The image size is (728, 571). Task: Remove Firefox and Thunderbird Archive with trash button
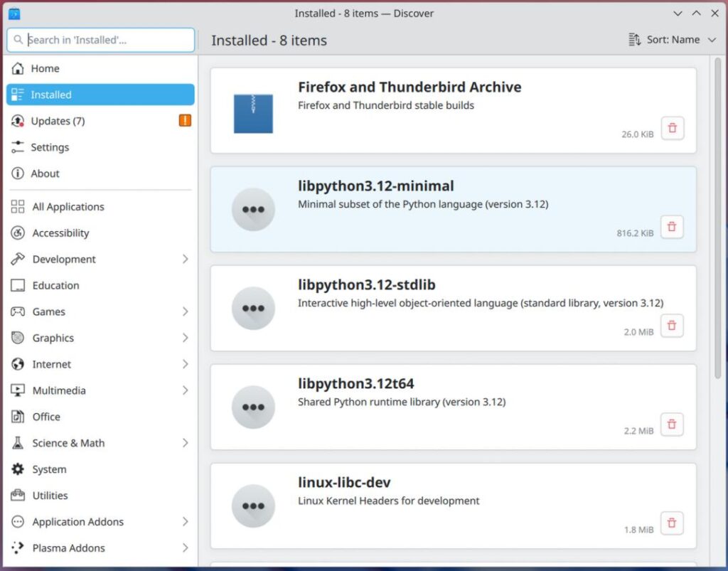pos(673,128)
